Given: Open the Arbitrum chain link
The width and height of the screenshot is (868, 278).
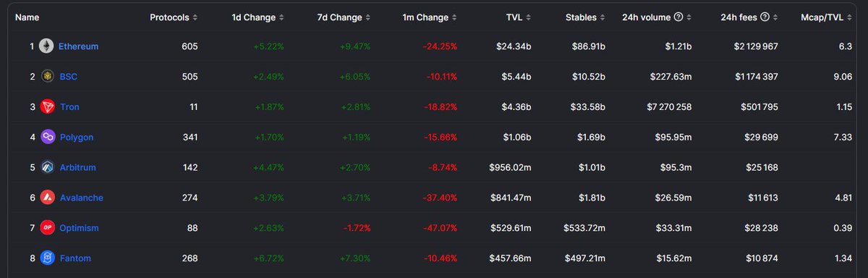Looking at the screenshot, I should (77, 167).
